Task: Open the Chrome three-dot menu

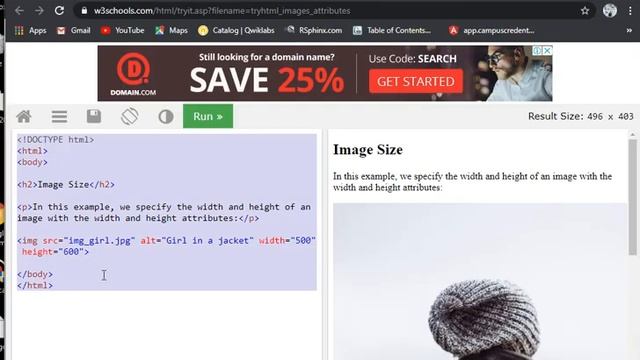Action: [x=630, y=11]
